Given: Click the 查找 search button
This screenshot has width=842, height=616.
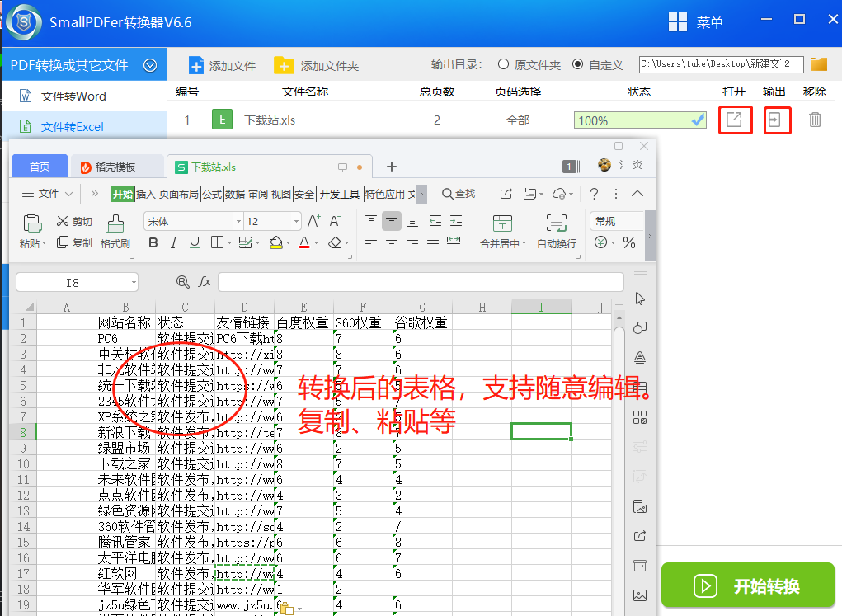Looking at the screenshot, I should (459, 194).
